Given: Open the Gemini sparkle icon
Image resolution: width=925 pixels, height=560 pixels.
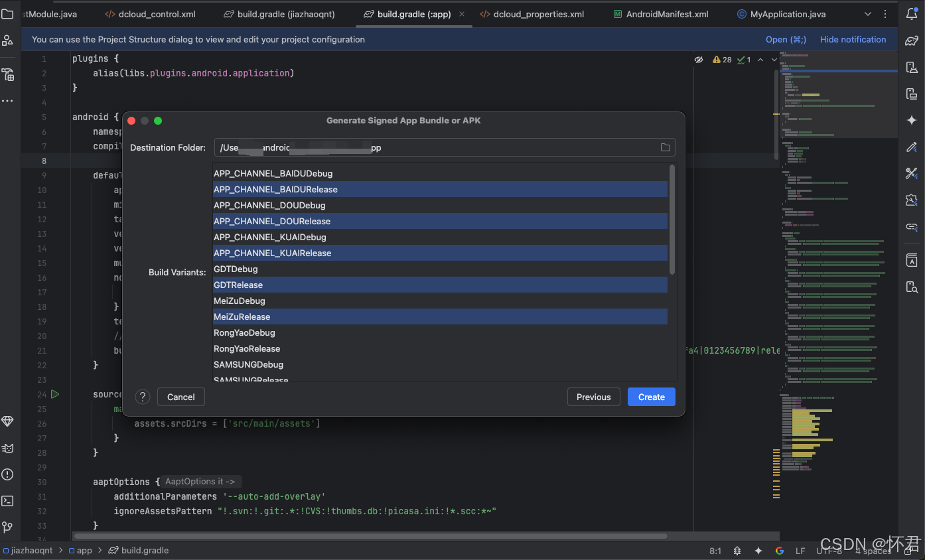Looking at the screenshot, I should pos(912,120).
